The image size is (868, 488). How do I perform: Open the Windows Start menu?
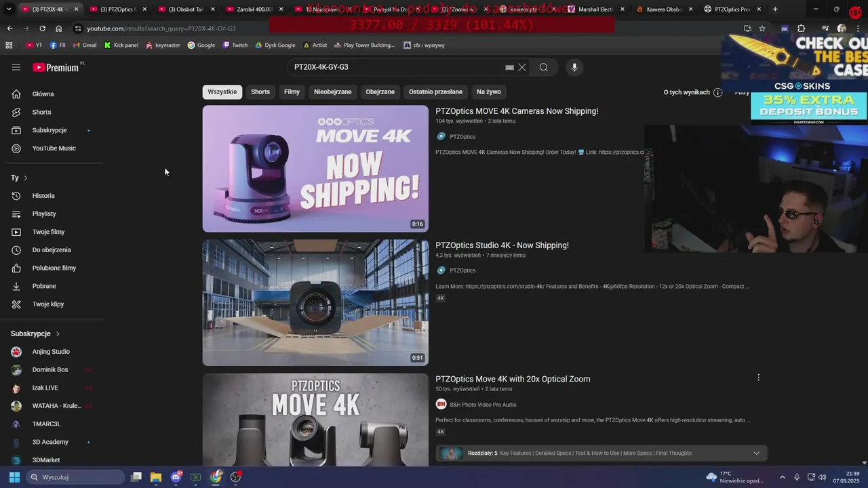(x=14, y=477)
